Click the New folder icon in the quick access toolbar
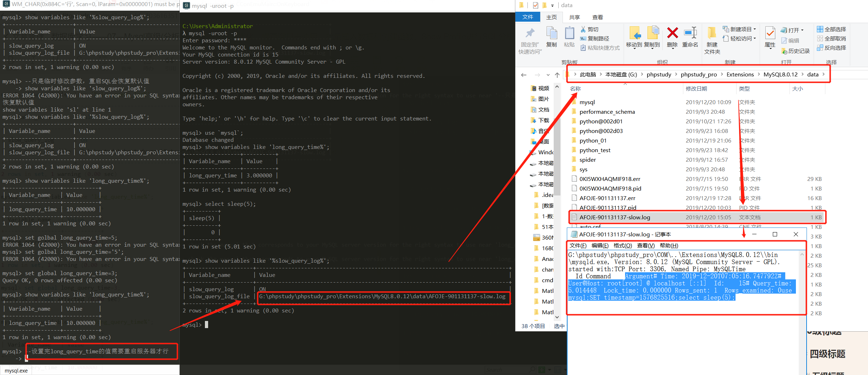 point(544,5)
